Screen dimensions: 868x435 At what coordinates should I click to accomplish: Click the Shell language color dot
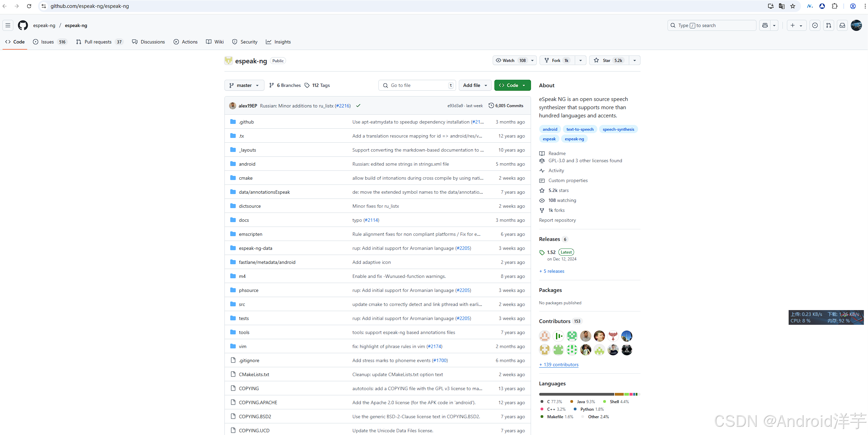click(x=605, y=402)
